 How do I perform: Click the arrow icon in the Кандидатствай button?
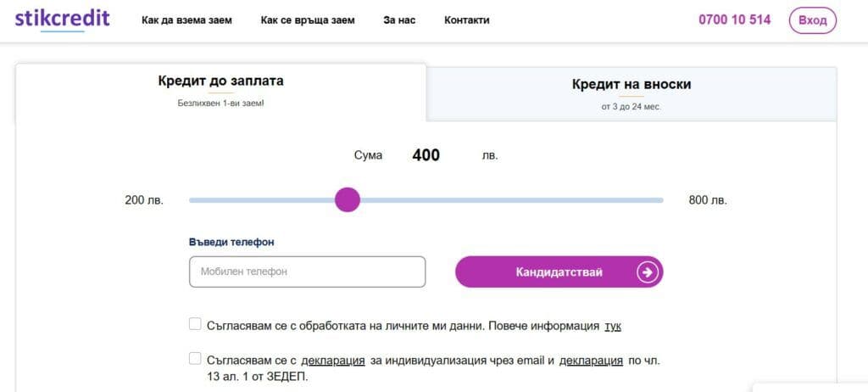[x=648, y=272]
